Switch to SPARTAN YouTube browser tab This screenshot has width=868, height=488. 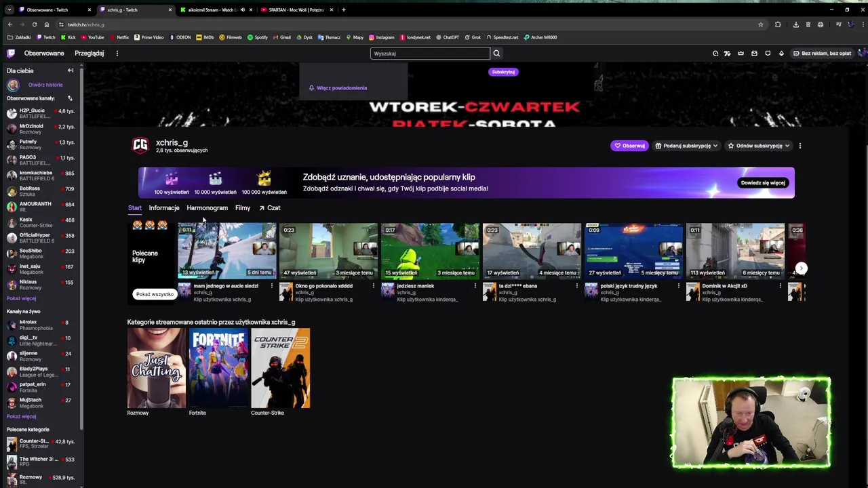(296, 9)
